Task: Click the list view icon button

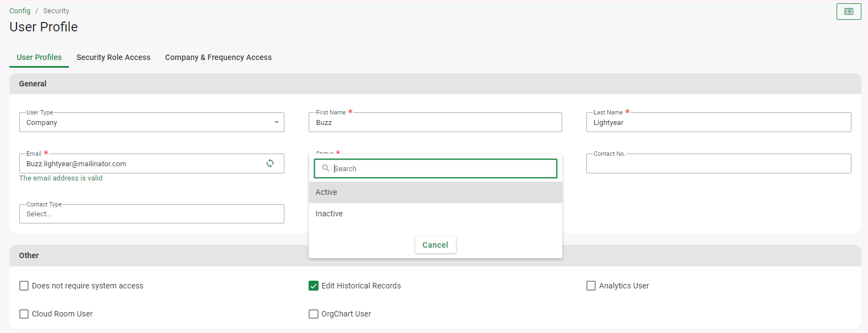Action: point(848,12)
